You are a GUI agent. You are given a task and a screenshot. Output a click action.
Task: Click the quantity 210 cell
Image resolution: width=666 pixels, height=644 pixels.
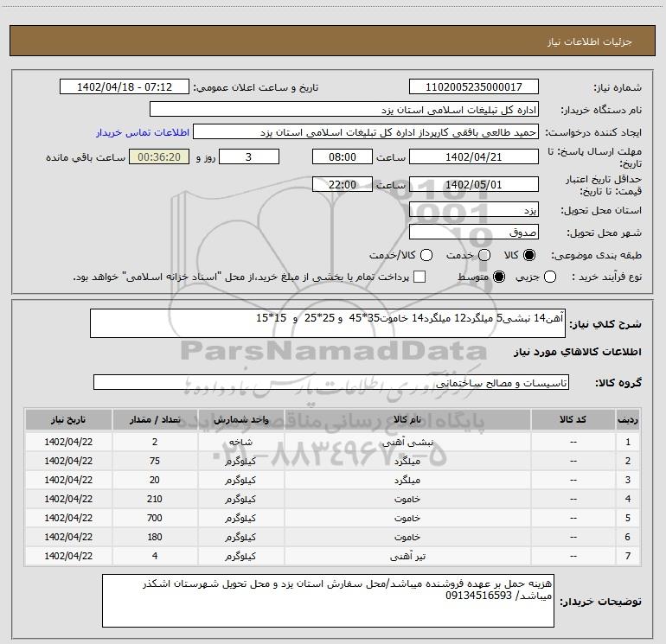[x=155, y=500]
